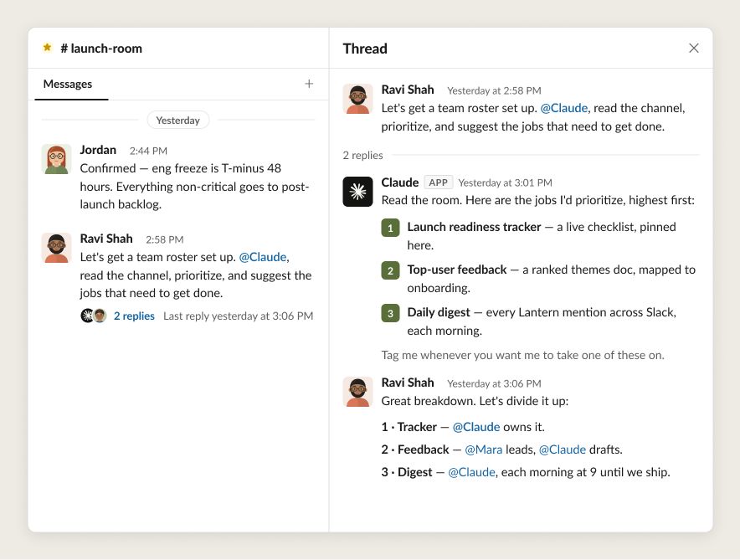Open the 2 replies thread link
Viewport: 740px width, 560px height.
pos(134,316)
